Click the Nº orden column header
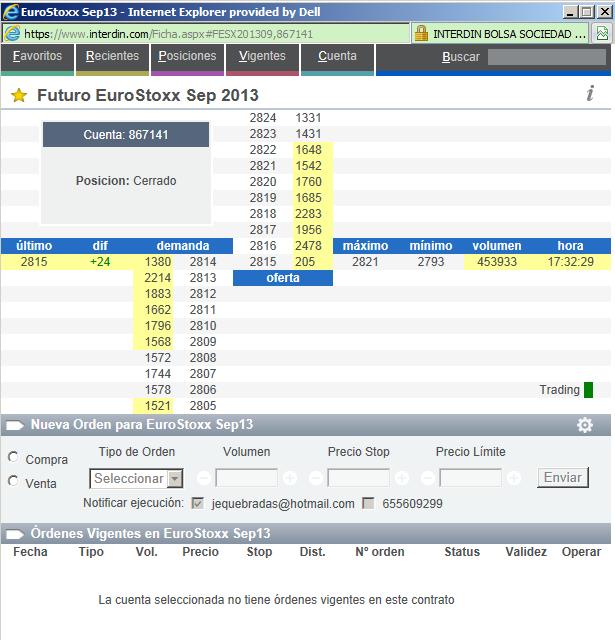The width and height of the screenshot is (615, 640). pos(380,552)
